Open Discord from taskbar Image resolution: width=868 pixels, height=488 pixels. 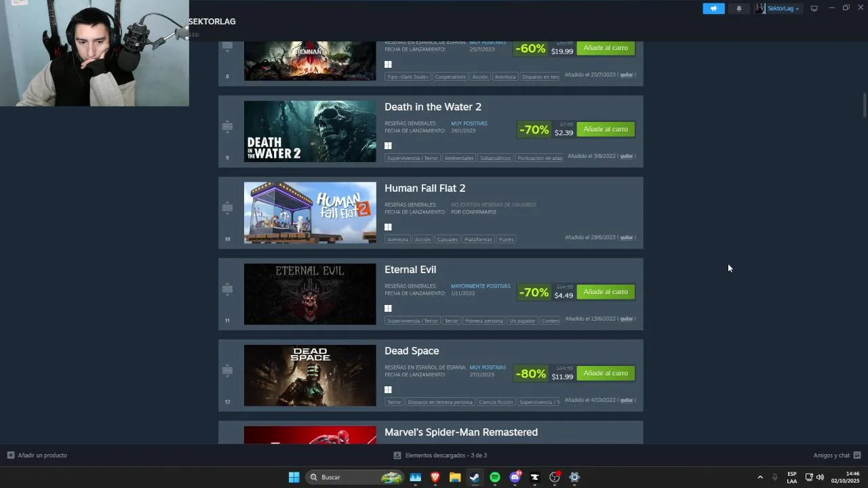[x=515, y=477]
